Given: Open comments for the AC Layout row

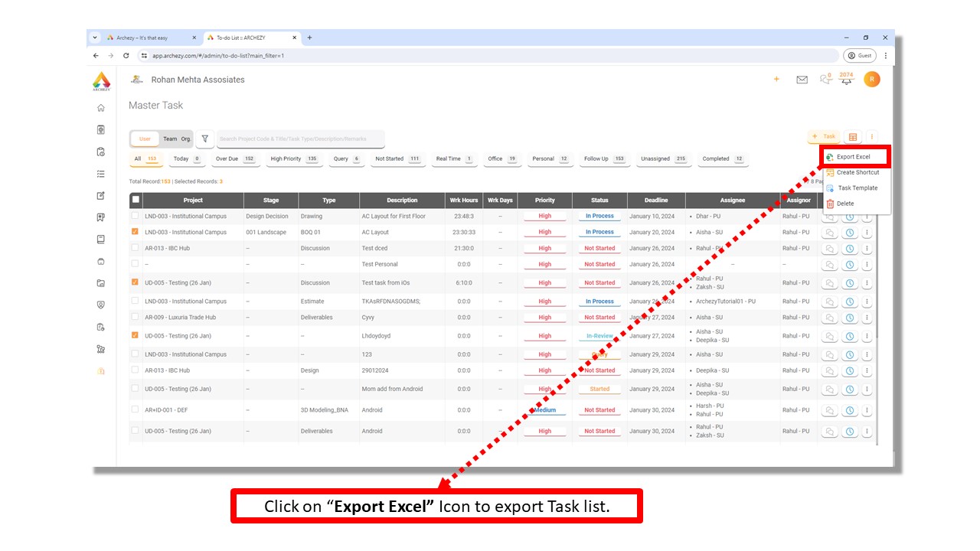Looking at the screenshot, I should [829, 232].
